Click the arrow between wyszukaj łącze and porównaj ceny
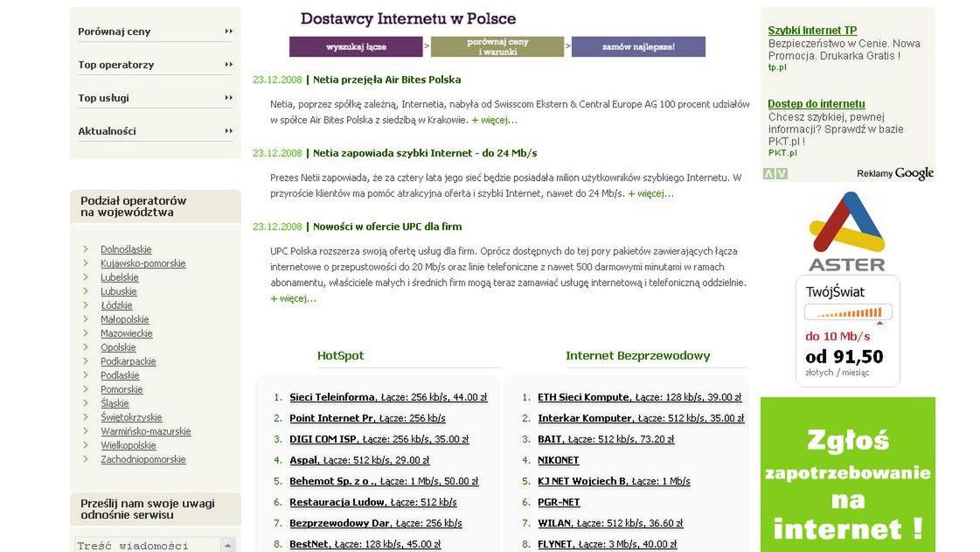This screenshot has width=980, height=552. point(427,45)
